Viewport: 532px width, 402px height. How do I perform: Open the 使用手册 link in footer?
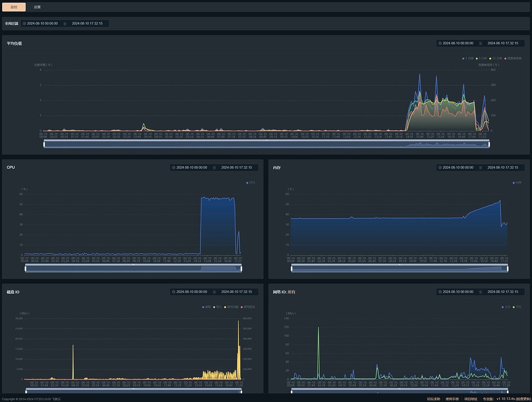coord(452,399)
